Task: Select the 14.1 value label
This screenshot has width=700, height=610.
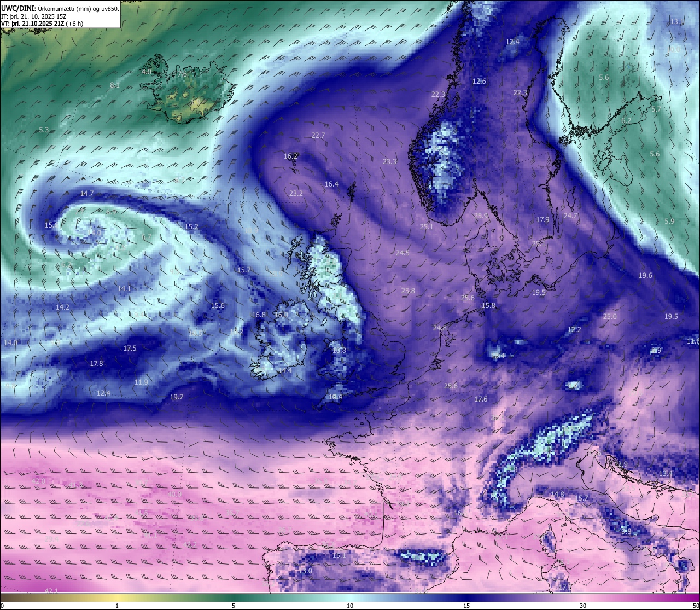Action: (124, 289)
